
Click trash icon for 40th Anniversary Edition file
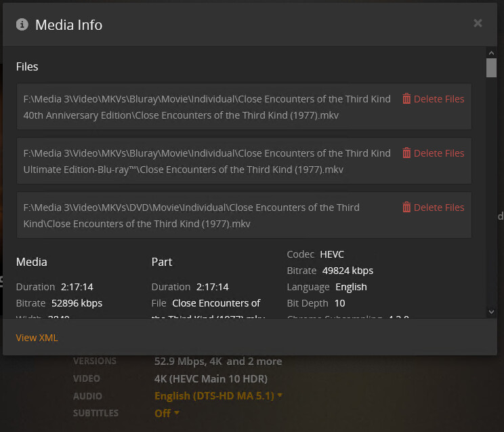coord(406,99)
